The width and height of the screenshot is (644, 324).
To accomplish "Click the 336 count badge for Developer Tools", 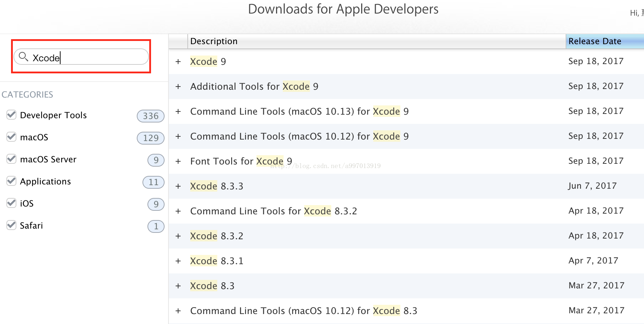I will pos(151,116).
